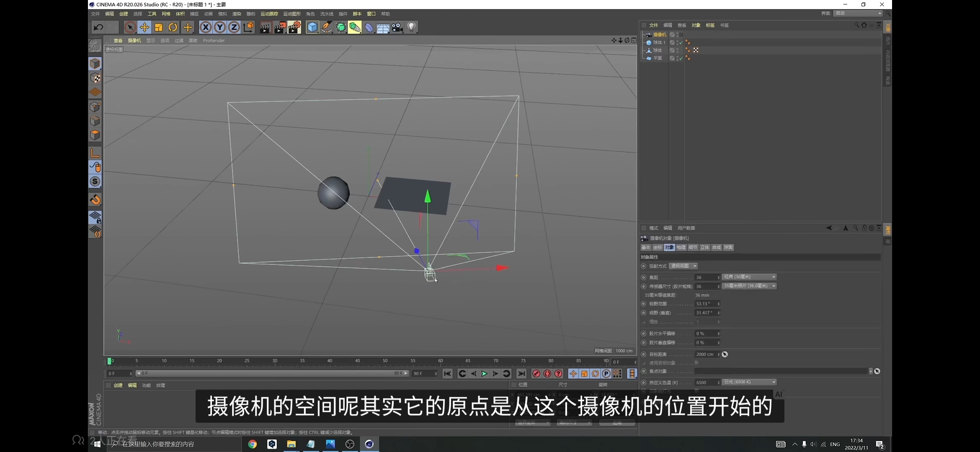Click the camera icon next to 摄像机 object

(x=648, y=35)
